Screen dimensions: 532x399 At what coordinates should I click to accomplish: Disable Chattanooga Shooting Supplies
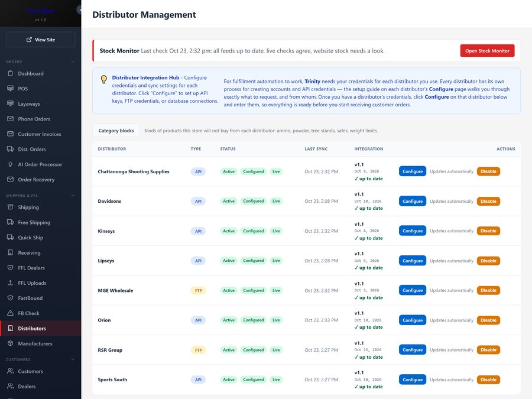[488, 171]
